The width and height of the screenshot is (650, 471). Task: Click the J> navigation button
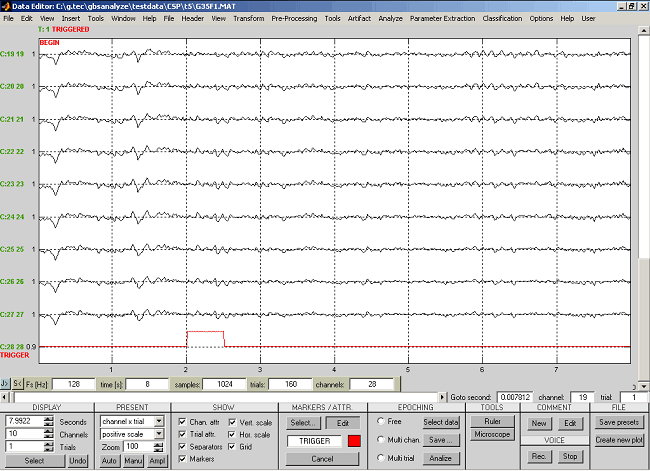[5, 383]
